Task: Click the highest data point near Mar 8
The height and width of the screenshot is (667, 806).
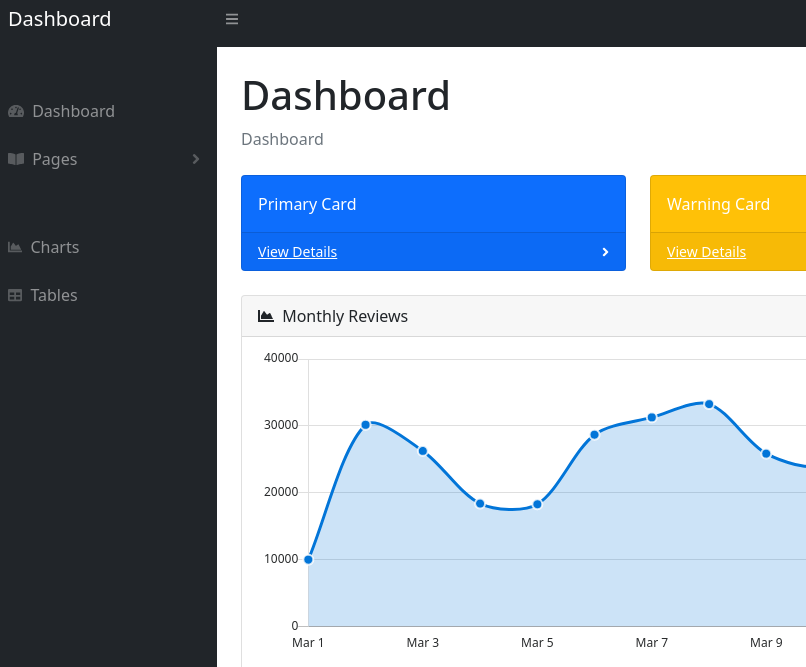Action: coord(709,404)
